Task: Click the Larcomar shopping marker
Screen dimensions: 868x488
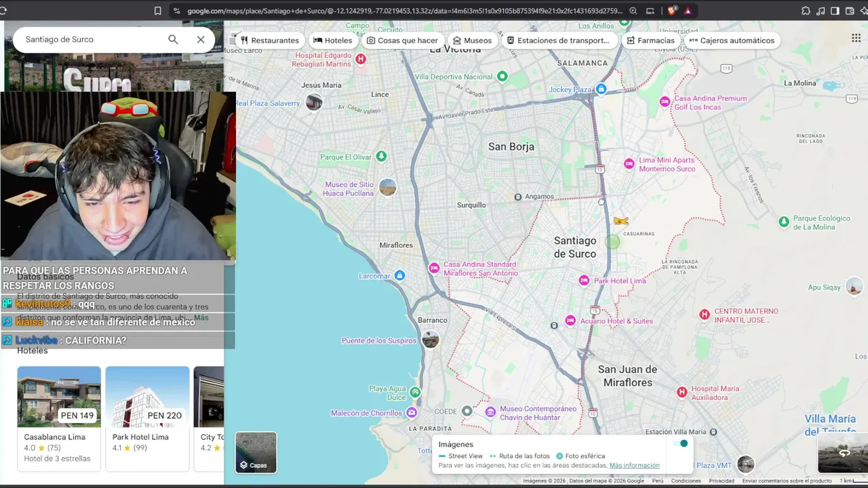Action: coord(399,275)
